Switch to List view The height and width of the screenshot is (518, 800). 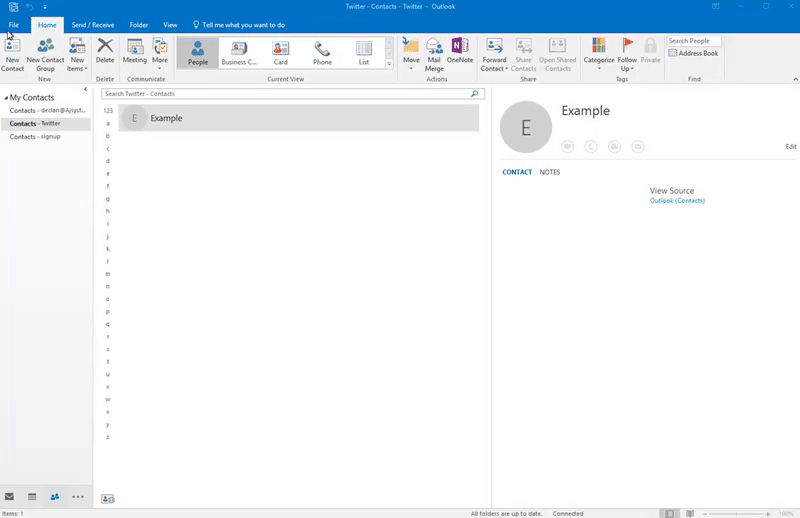[x=363, y=53]
